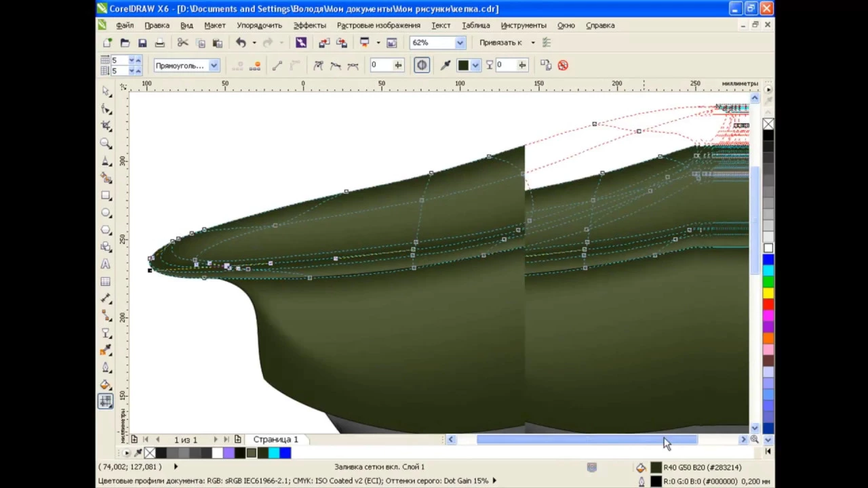Screen dimensions: 868x488
Task: Select the Crop tool
Action: (x=106, y=126)
